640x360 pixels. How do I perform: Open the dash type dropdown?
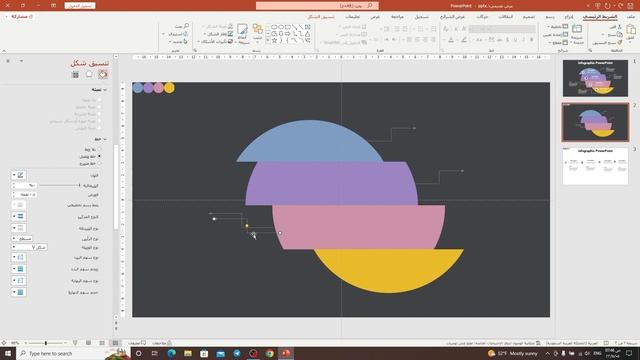point(18,228)
